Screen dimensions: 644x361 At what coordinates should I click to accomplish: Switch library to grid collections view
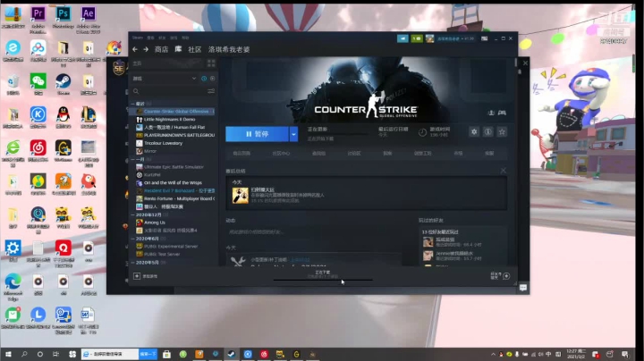[211, 63]
